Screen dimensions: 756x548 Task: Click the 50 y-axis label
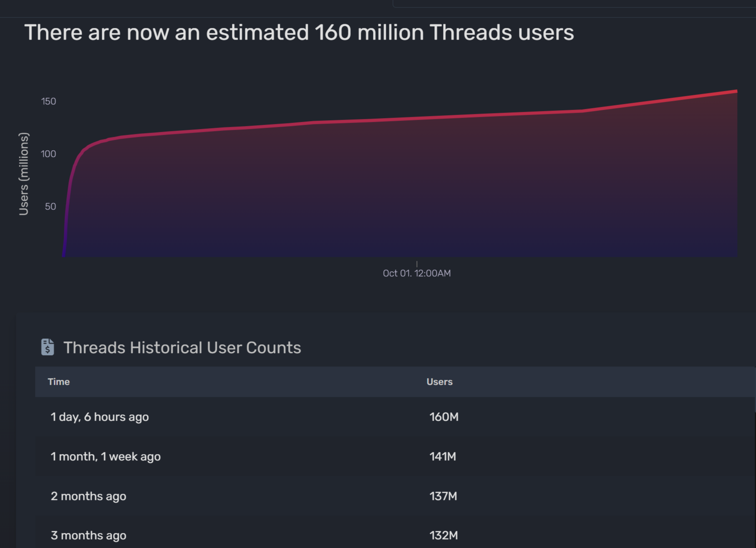pyautogui.click(x=50, y=207)
